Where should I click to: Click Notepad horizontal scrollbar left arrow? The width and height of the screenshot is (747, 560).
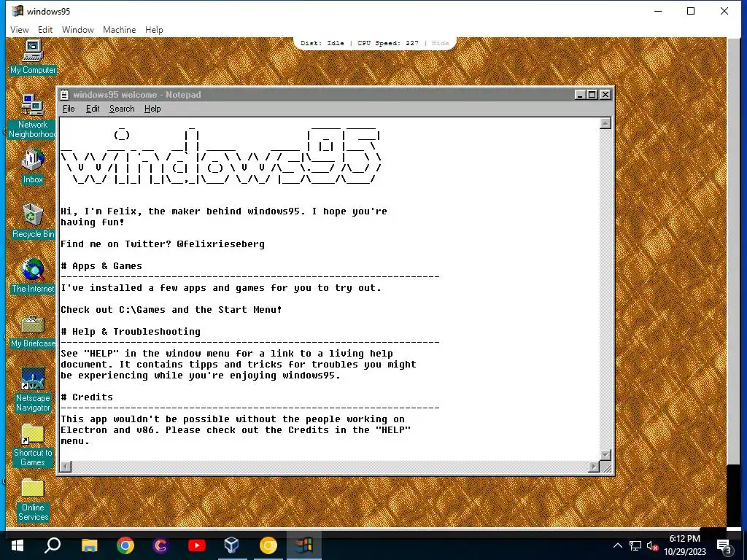tap(66, 467)
